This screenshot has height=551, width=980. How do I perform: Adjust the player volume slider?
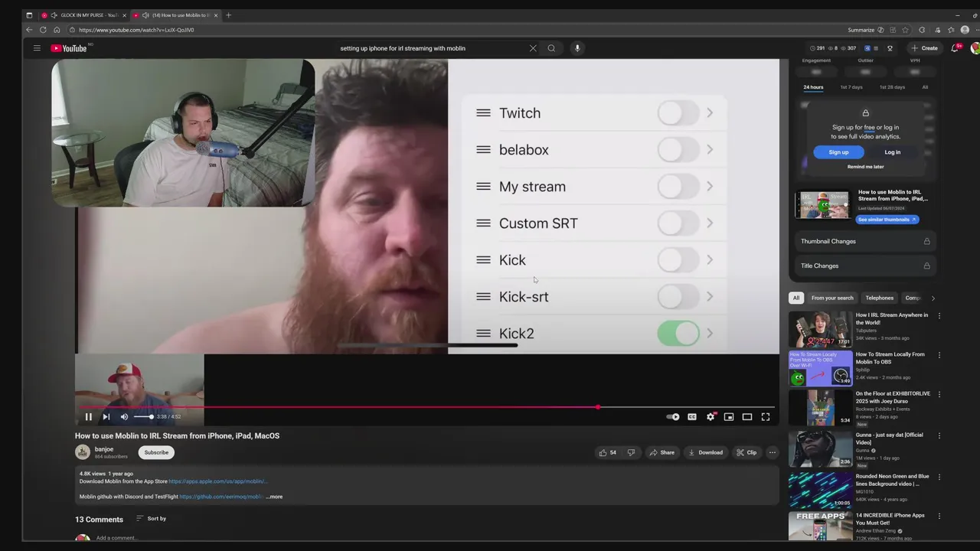tap(143, 417)
